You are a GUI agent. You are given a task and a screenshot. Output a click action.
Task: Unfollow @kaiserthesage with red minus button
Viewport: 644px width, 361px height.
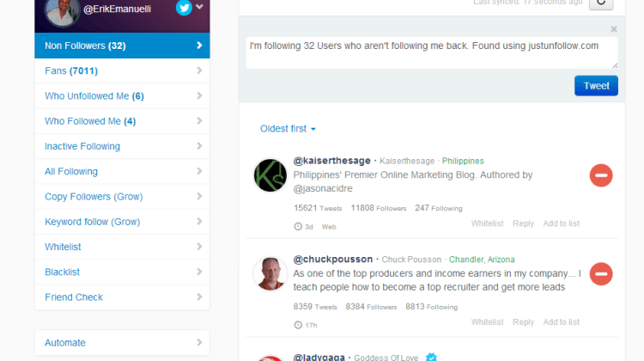click(x=601, y=175)
